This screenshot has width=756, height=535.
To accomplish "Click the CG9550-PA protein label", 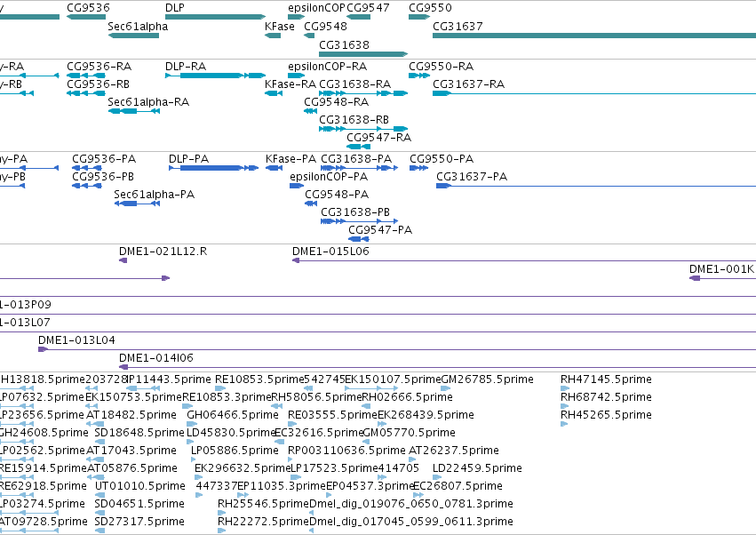I will tap(442, 159).
